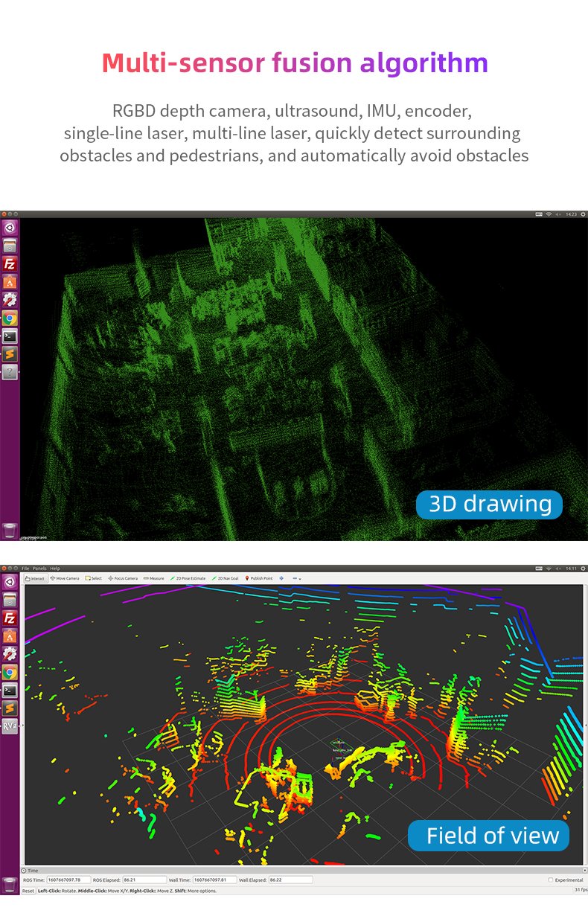Open the File menu in RViz
Image resolution: width=588 pixels, height=919 pixels.
pos(25,569)
